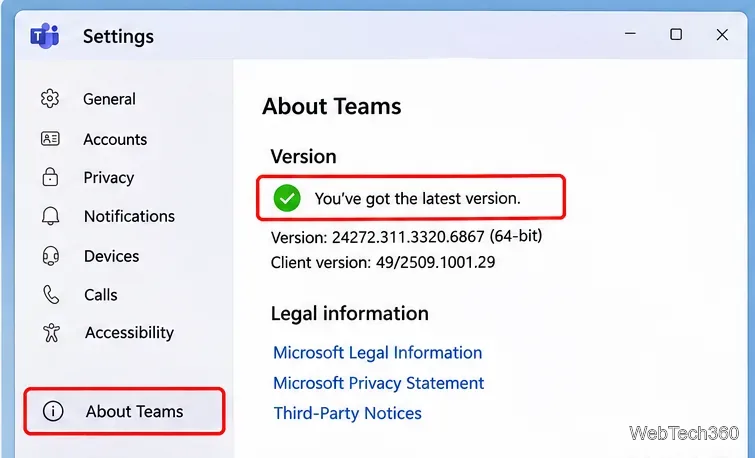Open the Calls settings section
Screen dimensions: 755x458
click(100, 294)
